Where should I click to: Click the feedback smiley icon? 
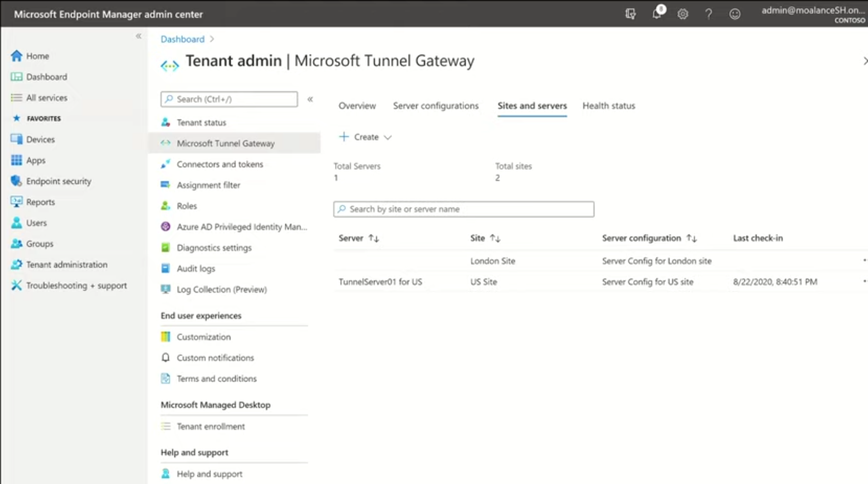735,14
